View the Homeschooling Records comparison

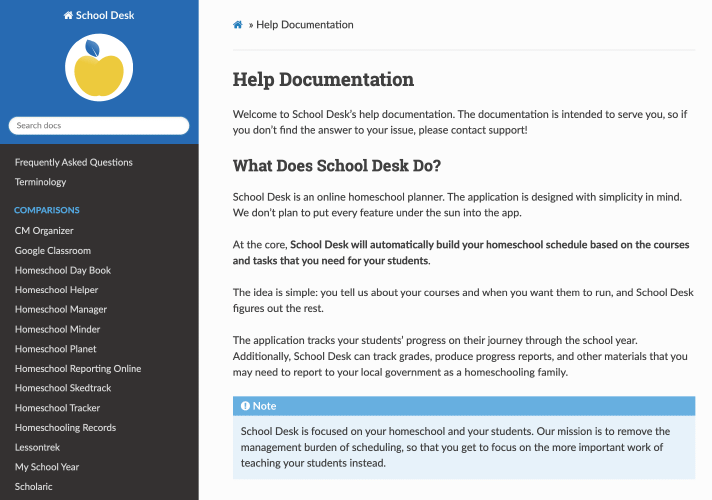pos(65,427)
